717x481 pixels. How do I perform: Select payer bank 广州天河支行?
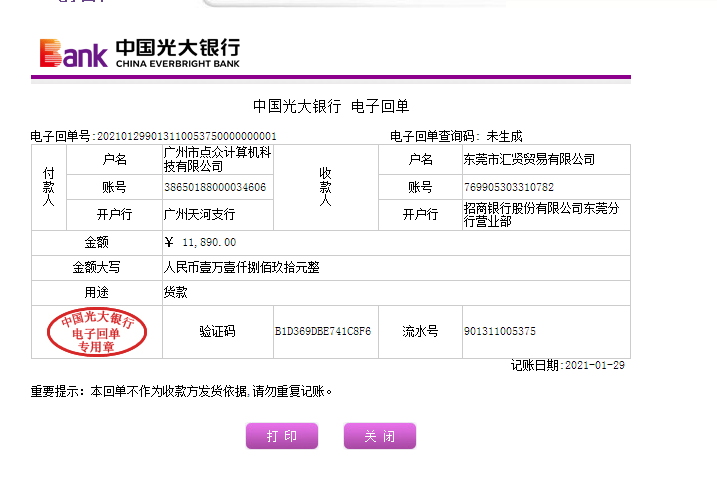click(199, 214)
